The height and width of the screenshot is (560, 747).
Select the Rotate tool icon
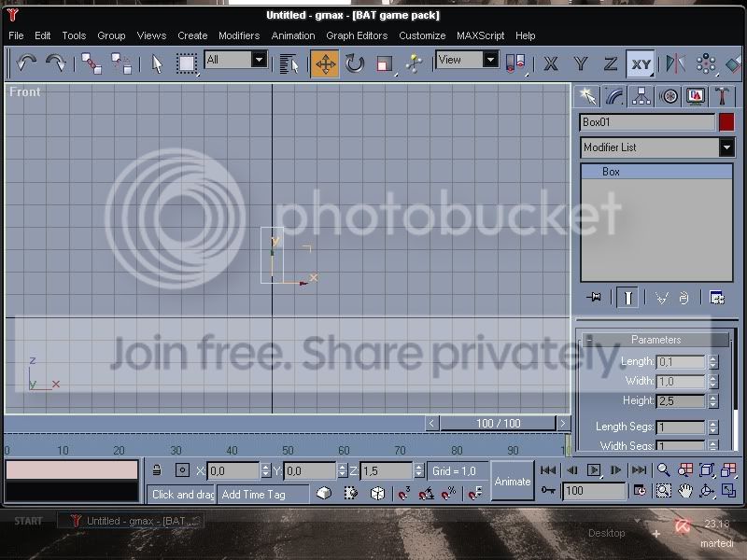tap(355, 63)
